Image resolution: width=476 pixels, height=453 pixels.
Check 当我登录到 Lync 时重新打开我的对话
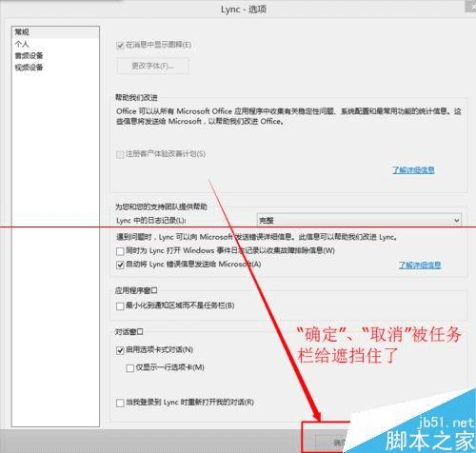pyautogui.click(x=120, y=403)
